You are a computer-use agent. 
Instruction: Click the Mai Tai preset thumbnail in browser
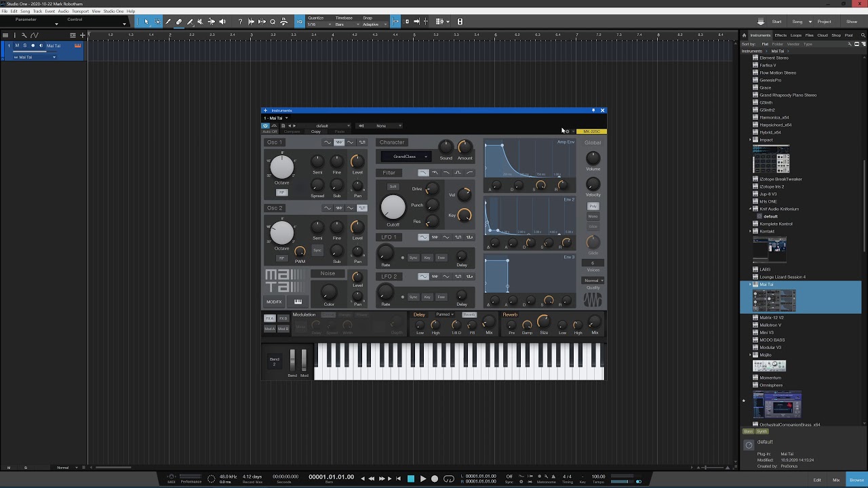774,300
